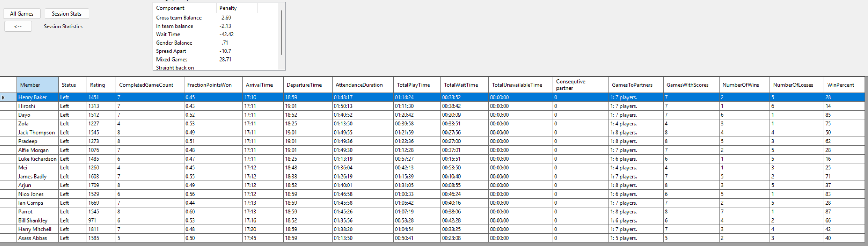This screenshot has width=868, height=246.
Task: Click the Cross team Balance row
Action: pos(216,18)
